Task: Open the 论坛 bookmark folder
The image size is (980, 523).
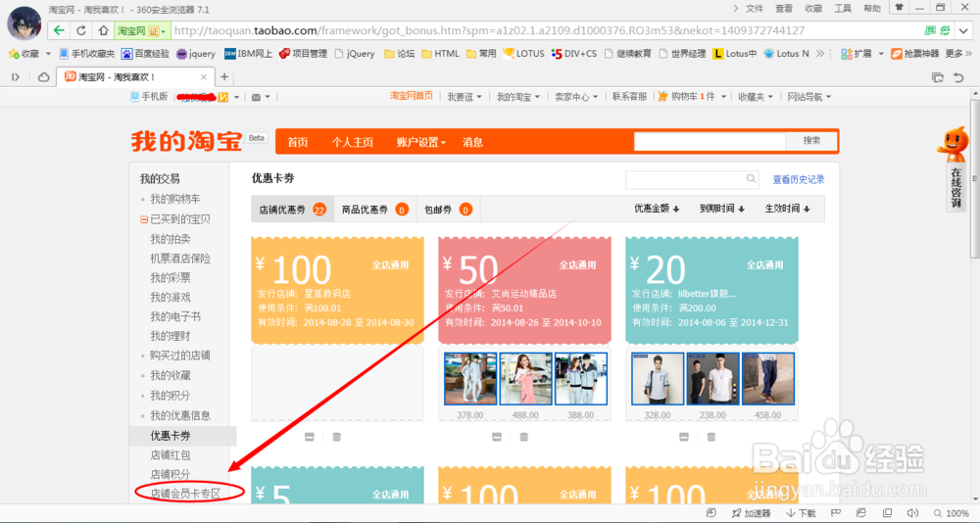Action: click(399, 54)
